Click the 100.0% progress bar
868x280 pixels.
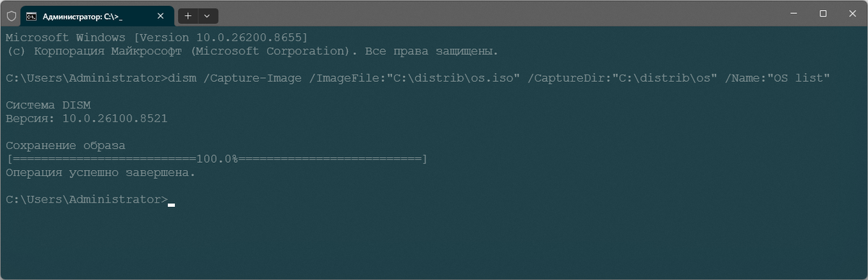click(x=216, y=158)
